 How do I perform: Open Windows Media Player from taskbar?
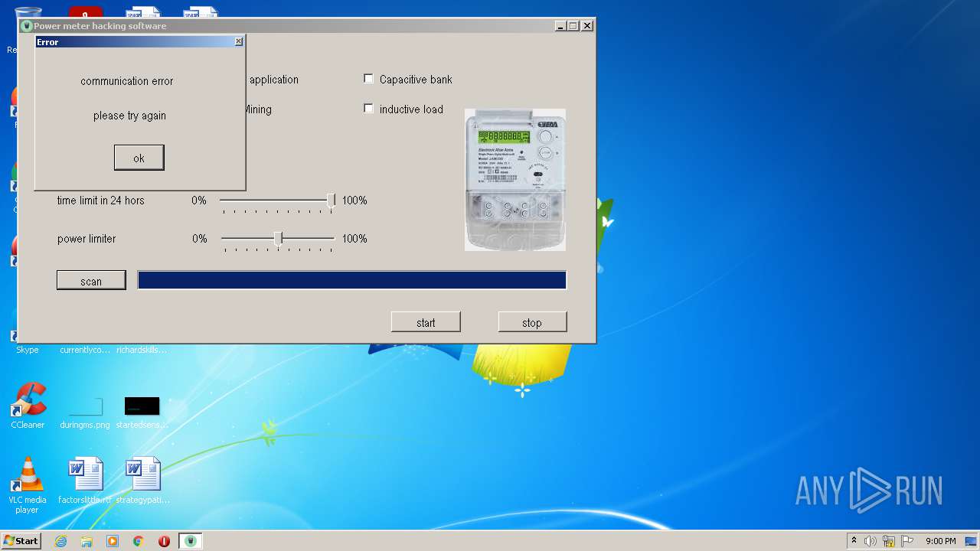tap(113, 541)
